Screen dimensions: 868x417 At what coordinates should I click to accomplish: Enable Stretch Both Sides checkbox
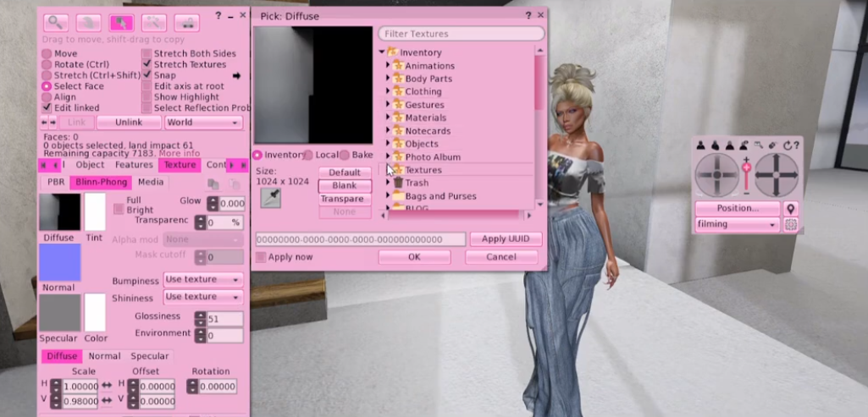click(x=147, y=53)
